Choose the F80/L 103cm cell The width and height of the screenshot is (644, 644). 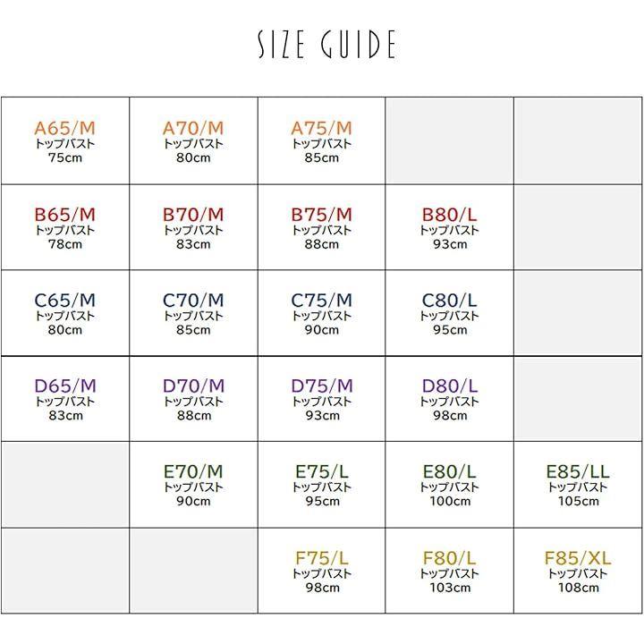click(450, 571)
